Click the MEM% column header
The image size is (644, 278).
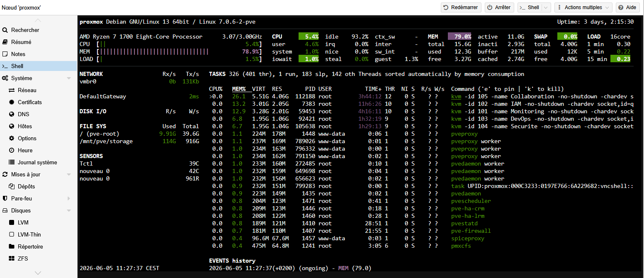click(x=239, y=89)
